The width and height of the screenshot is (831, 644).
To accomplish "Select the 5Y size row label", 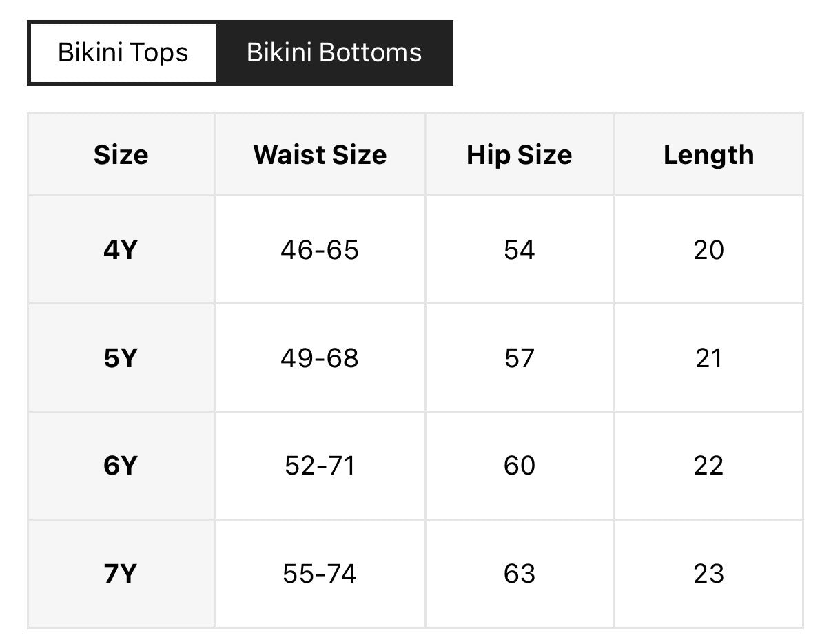I will (x=121, y=358).
